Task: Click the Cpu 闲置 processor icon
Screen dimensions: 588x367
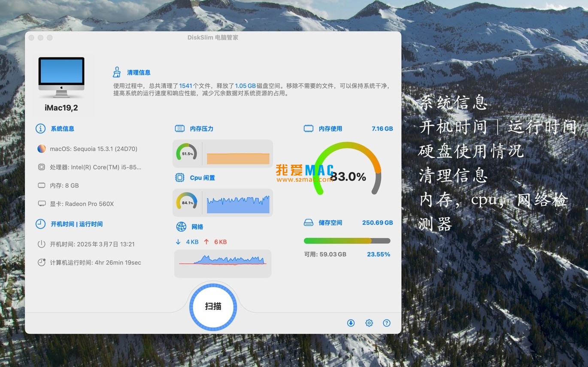Action: 180,177
